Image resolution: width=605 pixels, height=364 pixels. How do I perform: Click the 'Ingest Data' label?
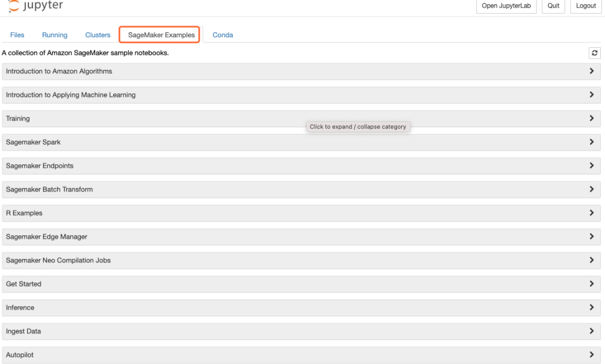pos(23,331)
